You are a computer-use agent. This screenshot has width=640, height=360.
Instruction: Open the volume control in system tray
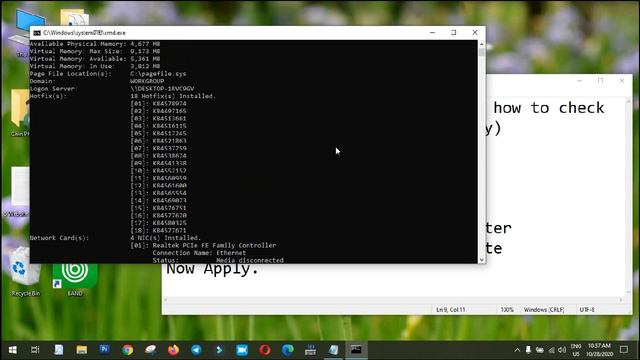pyautogui.click(x=562, y=350)
